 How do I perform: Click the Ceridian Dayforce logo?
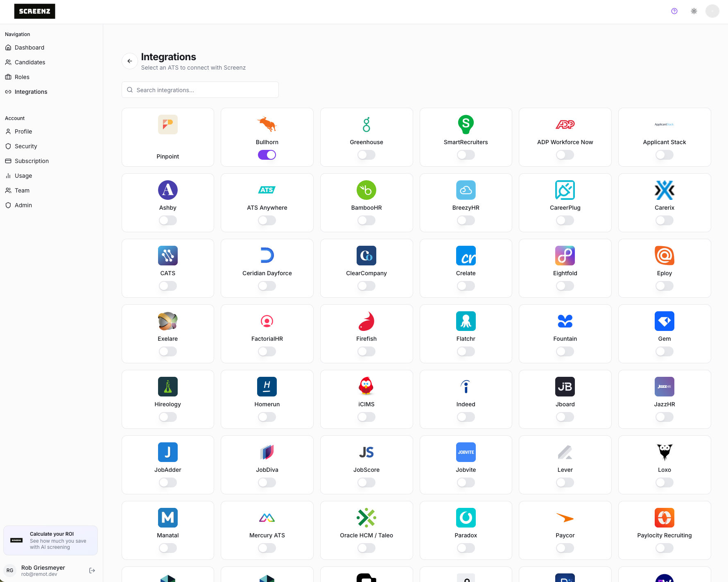[x=267, y=256]
